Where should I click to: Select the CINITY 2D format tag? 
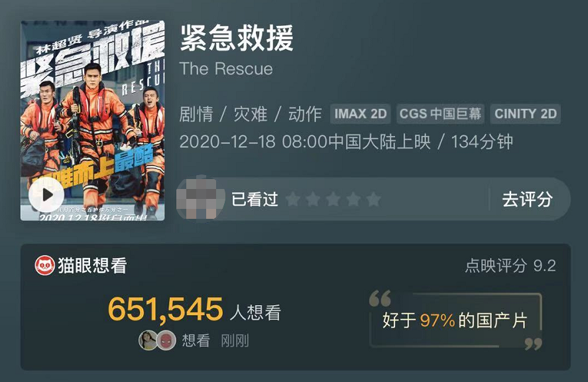(x=526, y=113)
